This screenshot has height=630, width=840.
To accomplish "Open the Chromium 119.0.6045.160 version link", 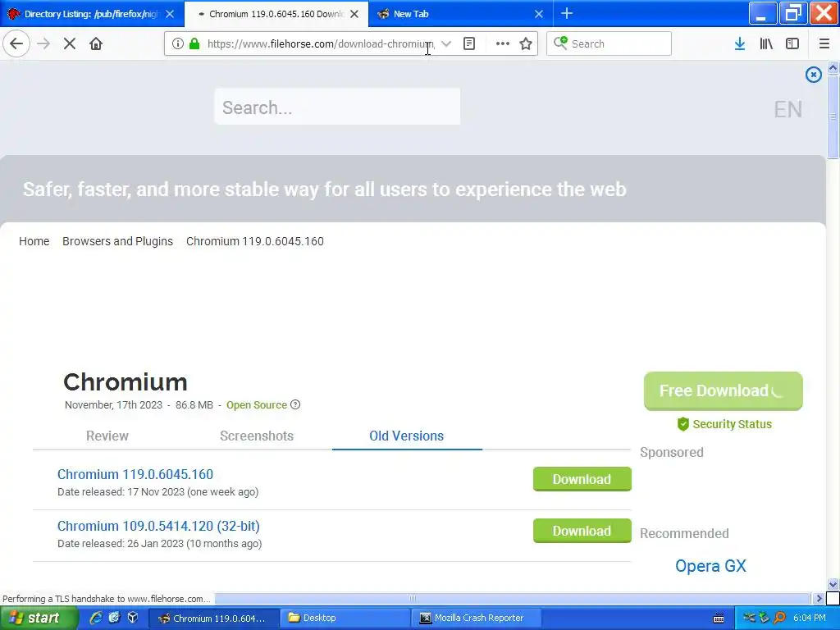I will click(135, 474).
